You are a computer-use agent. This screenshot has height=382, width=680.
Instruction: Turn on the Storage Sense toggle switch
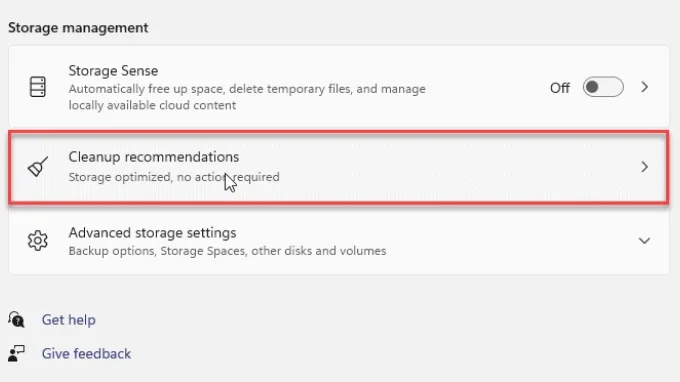tap(603, 87)
